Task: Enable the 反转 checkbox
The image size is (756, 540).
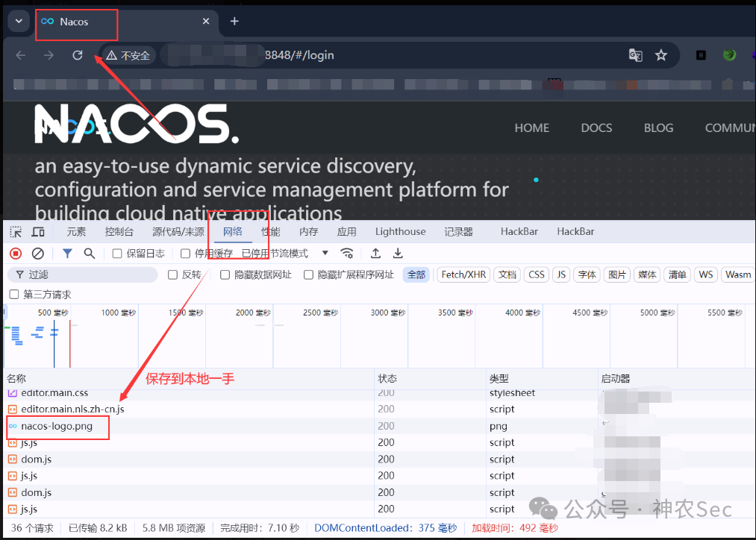Action: tap(172, 274)
